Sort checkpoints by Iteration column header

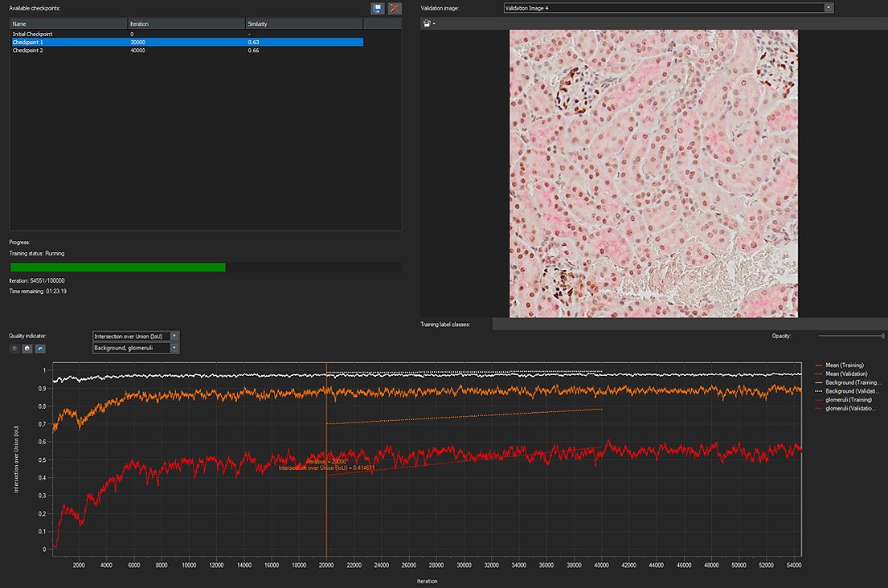(x=186, y=24)
